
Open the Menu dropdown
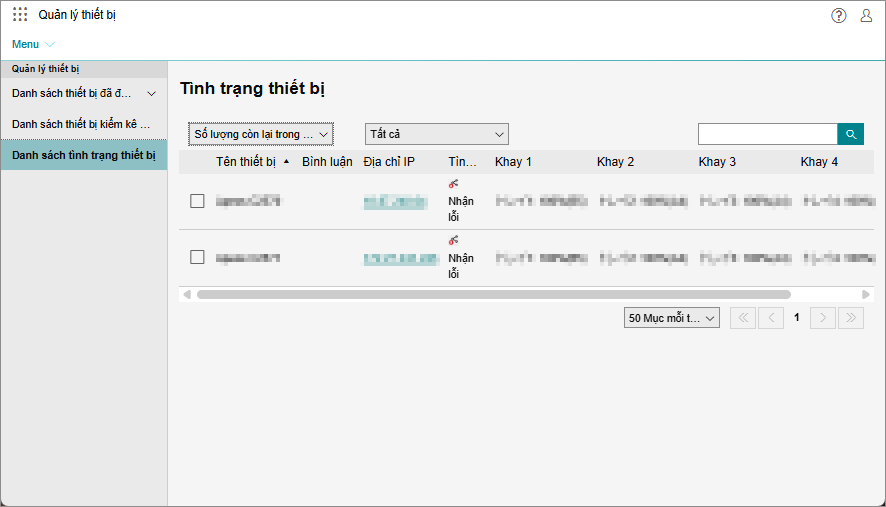(x=33, y=44)
